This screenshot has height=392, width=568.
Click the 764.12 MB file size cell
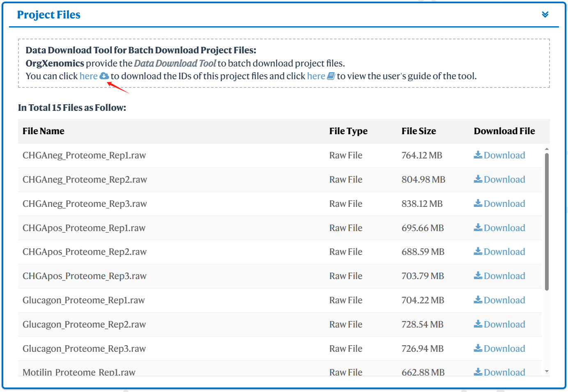click(422, 155)
